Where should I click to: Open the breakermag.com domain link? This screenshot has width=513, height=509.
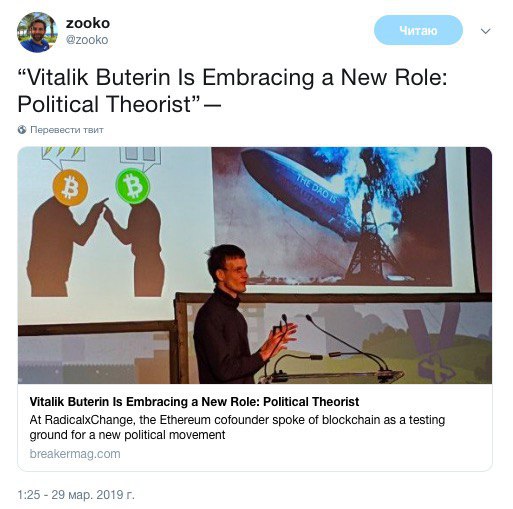pos(75,454)
